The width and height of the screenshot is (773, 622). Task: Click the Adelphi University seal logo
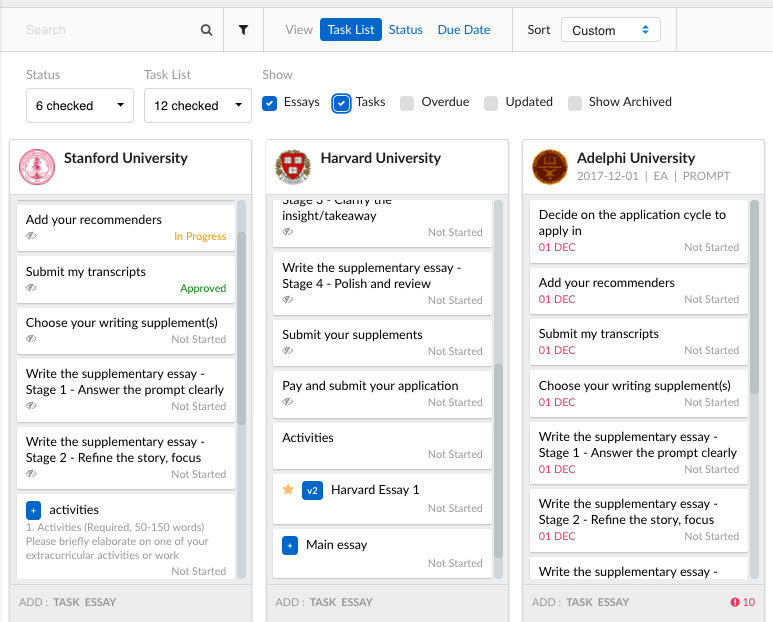coord(550,167)
